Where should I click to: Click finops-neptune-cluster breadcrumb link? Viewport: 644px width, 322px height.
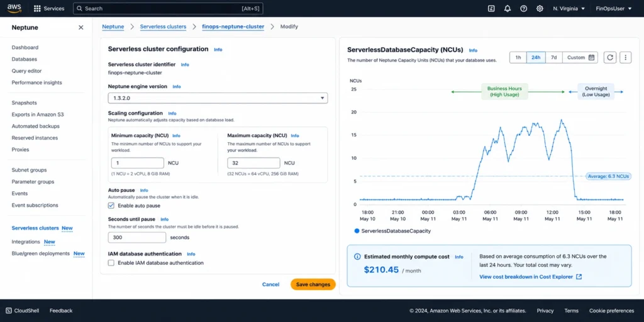[233, 26]
